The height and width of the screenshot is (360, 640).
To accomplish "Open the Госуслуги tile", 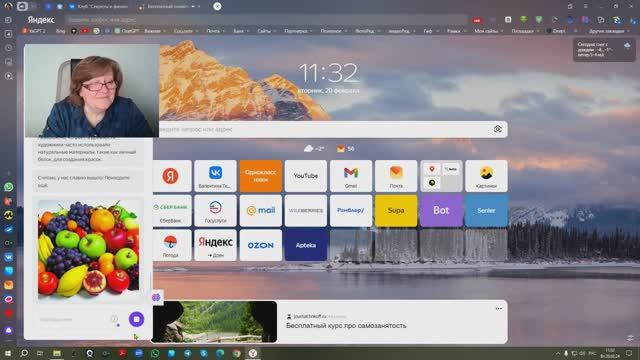I will (216, 211).
